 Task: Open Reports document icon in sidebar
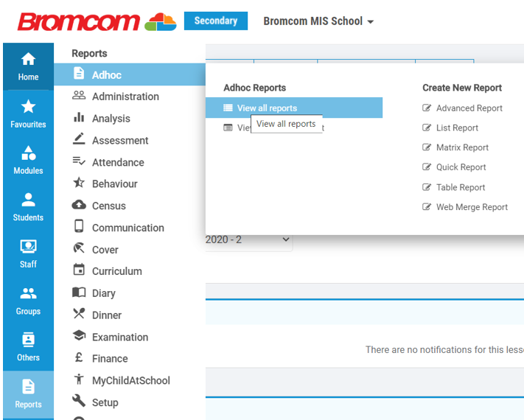(x=28, y=387)
